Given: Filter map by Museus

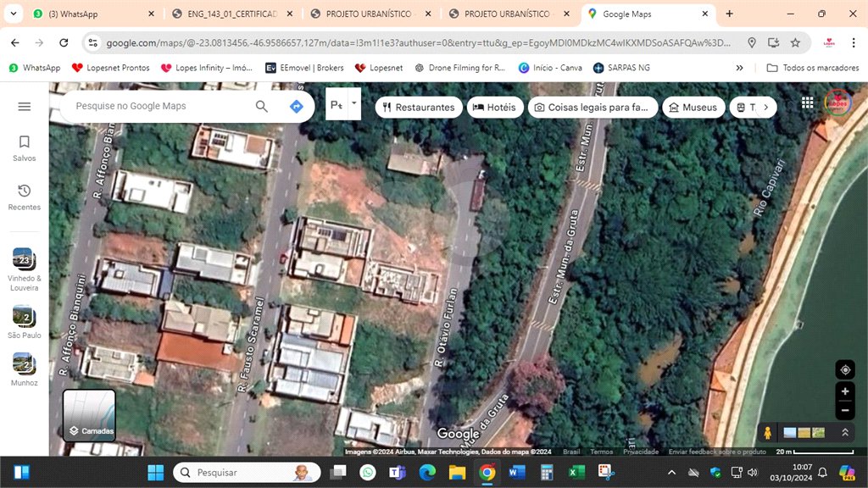Looking at the screenshot, I should coord(693,108).
